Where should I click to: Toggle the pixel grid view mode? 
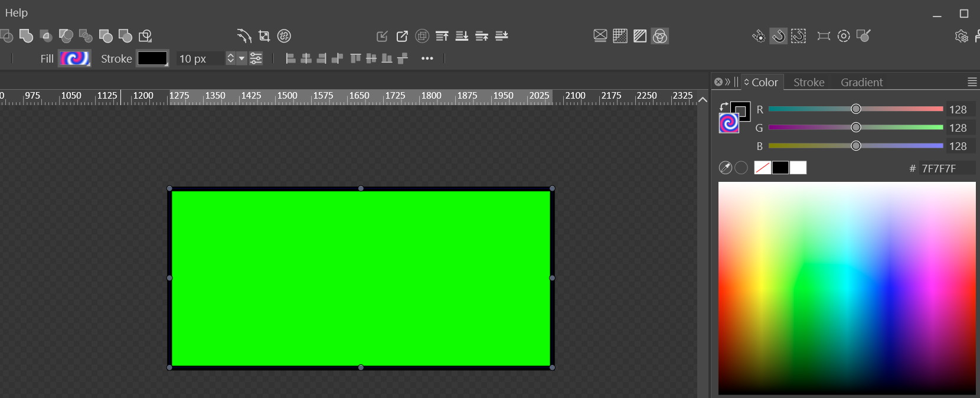point(620,36)
